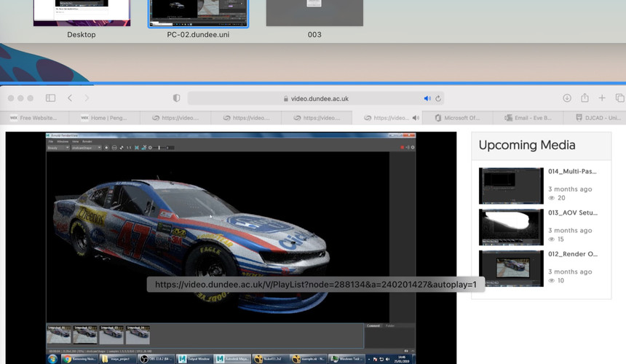The height and width of the screenshot is (364, 626).
Task: Open the Beauty AOV dropdown in RenderView
Action: click(58, 148)
